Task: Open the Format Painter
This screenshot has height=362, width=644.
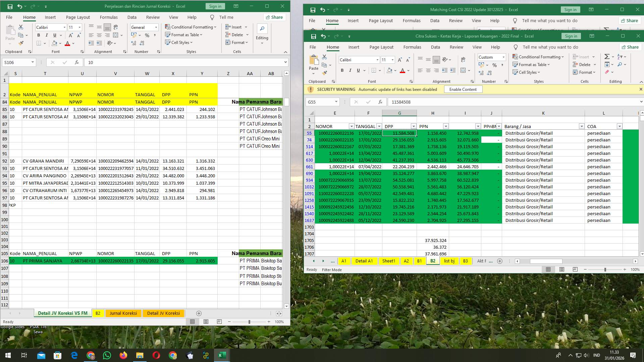Action: pyautogui.click(x=325, y=72)
